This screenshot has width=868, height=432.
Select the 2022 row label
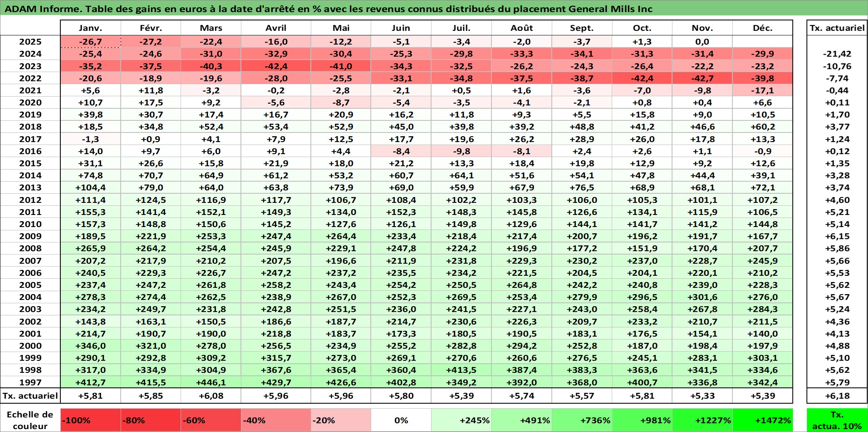tap(30, 78)
